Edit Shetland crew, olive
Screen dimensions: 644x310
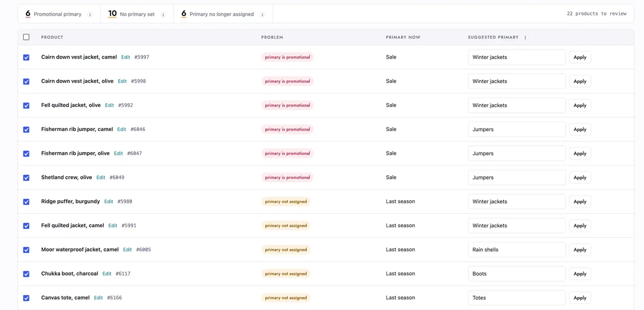click(101, 177)
